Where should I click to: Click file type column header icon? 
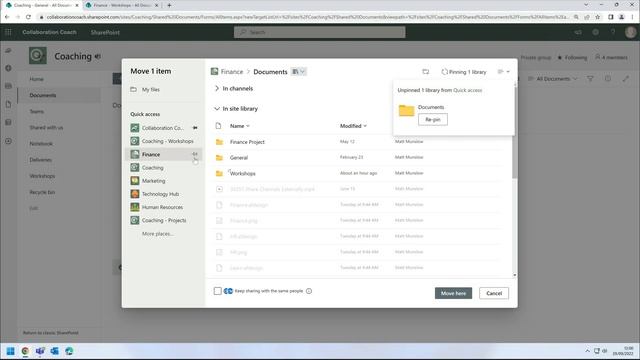[218, 126]
